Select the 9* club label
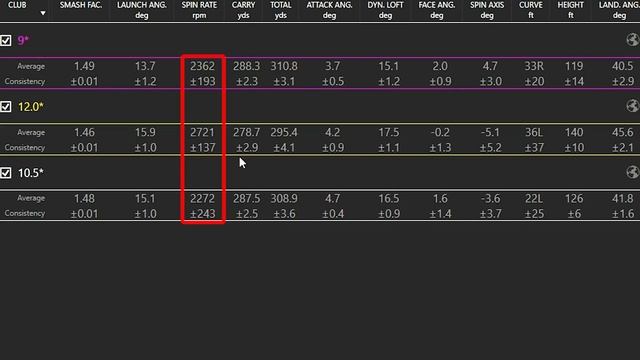Image resolution: width=640 pixels, height=360 pixels. pyautogui.click(x=23, y=40)
